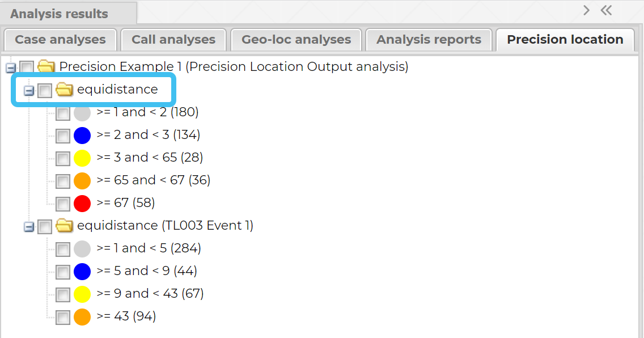Collapse the equidistance (TL003 Event 1) node
The height and width of the screenshot is (338, 644).
click(29, 227)
